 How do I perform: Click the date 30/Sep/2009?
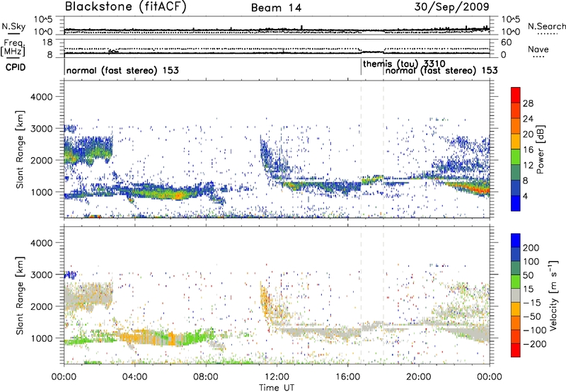451,7
